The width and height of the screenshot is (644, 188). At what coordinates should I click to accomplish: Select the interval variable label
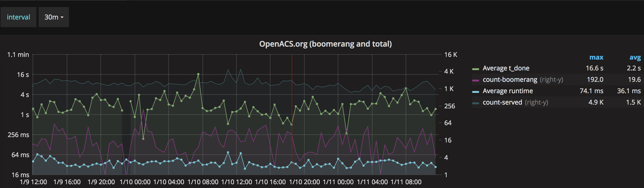[18, 17]
